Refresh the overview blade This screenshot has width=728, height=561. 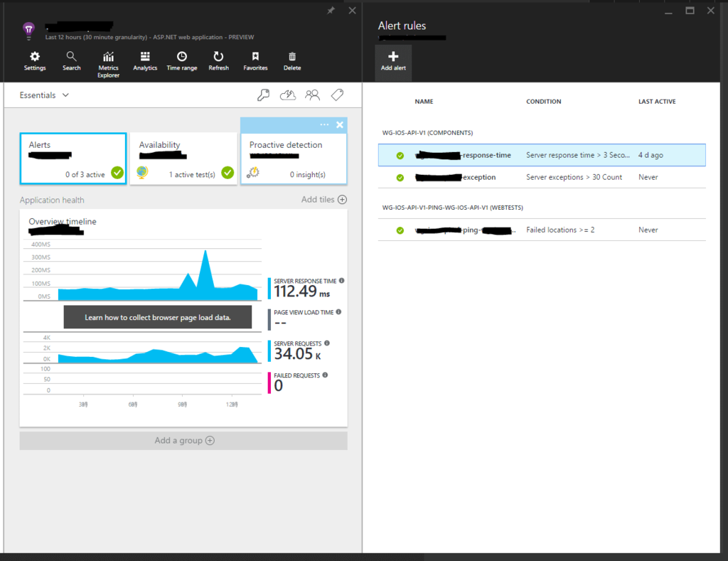pos(218,61)
